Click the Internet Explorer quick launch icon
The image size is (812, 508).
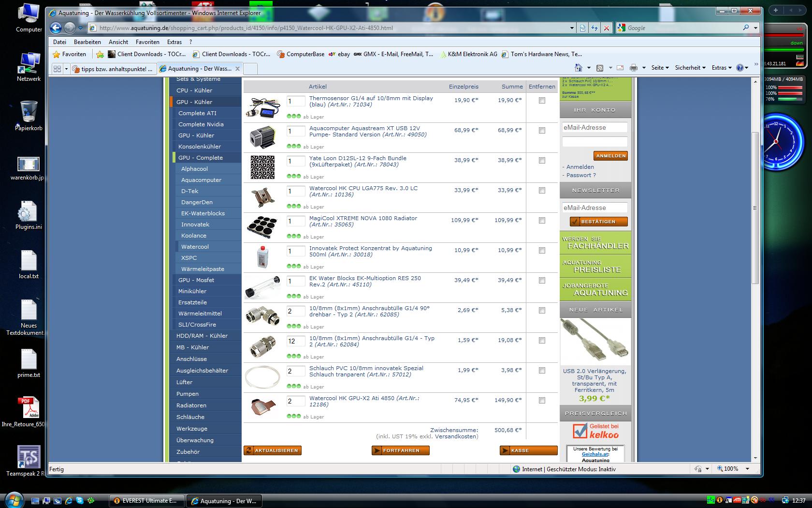[x=69, y=501]
